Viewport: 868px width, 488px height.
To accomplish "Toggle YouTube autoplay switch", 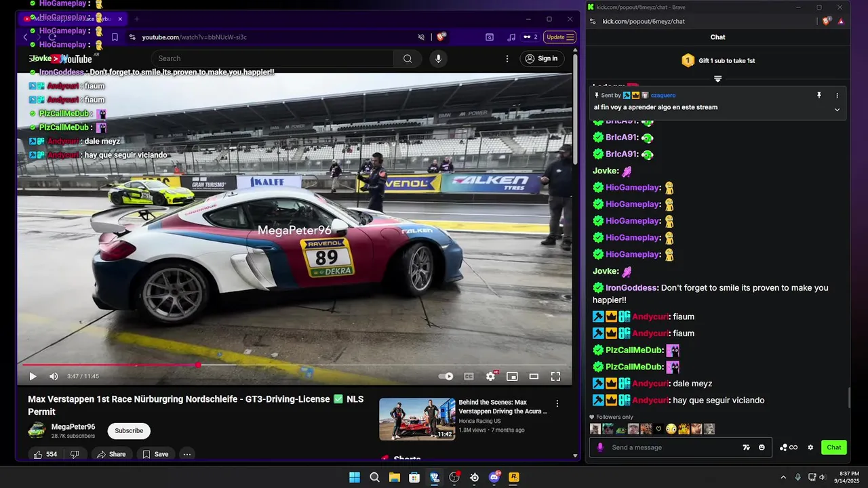I will 446,376.
